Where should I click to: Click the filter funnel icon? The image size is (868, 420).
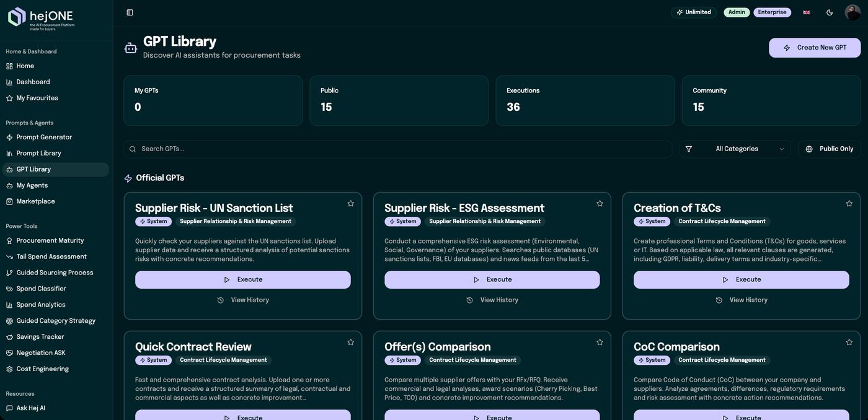[x=689, y=149]
